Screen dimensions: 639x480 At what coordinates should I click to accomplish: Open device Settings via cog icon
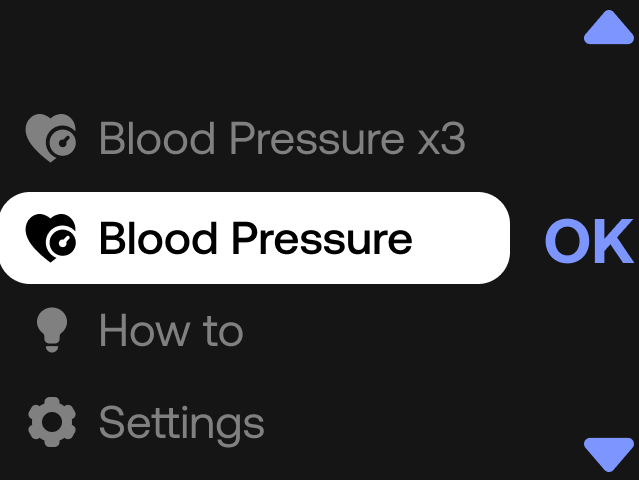(52, 422)
